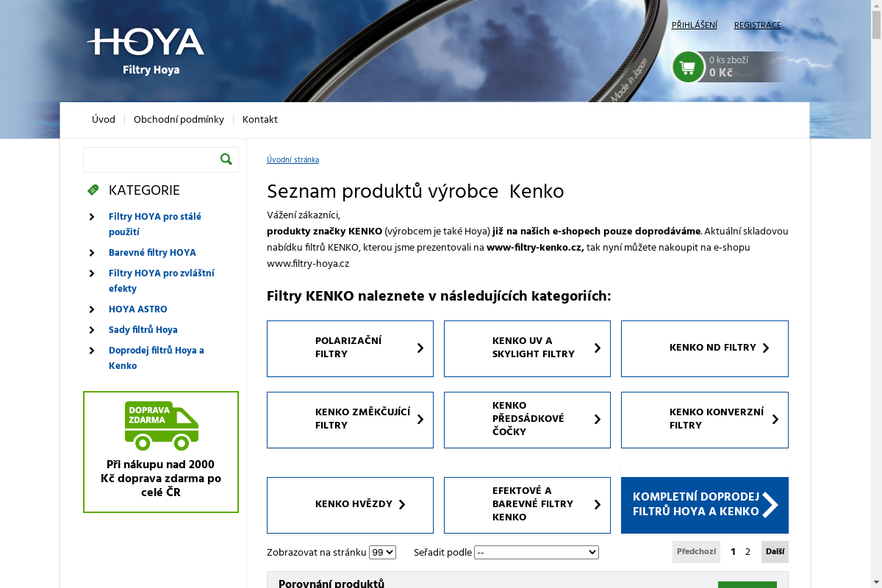Image resolution: width=882 pixels, height=588 pixels.
Task: Click inside the sidebar search field
Action: point(147,159)
